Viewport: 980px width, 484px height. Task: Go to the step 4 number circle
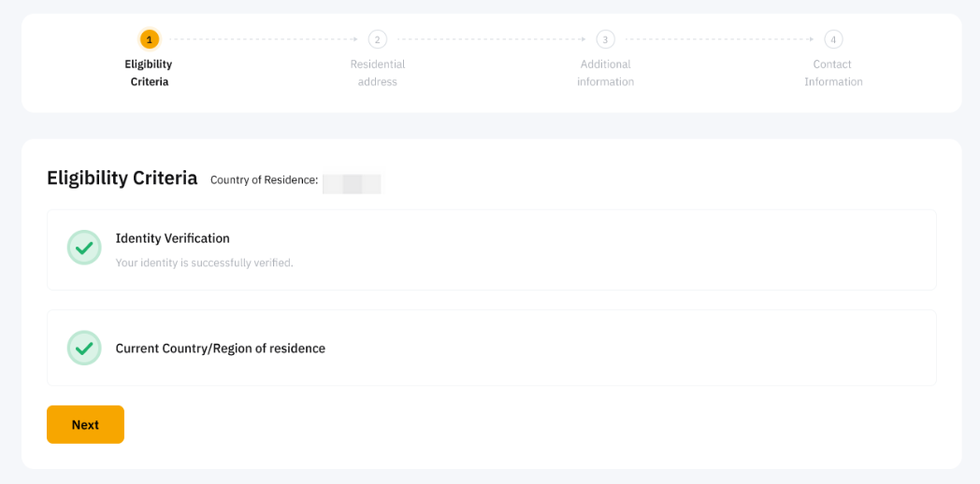tap(833, 39)
